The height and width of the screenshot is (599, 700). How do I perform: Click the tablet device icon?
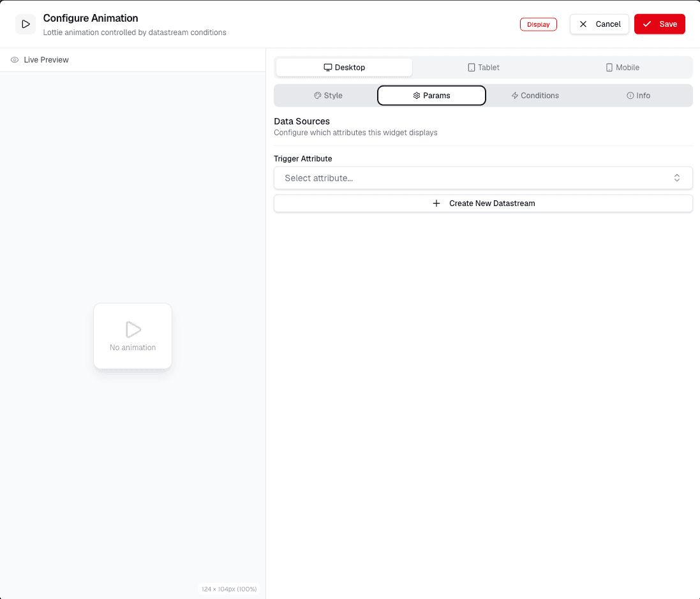[x=472, y=68]
